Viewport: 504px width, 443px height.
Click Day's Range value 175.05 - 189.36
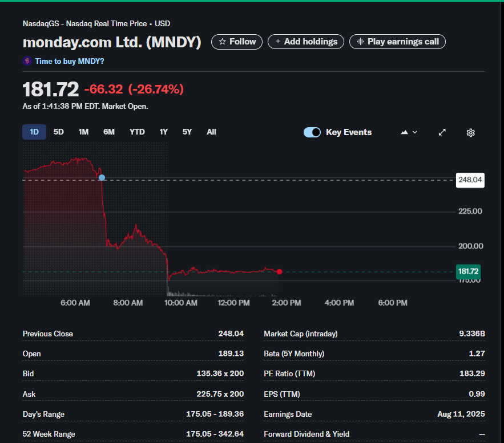[x=215, y=414]
